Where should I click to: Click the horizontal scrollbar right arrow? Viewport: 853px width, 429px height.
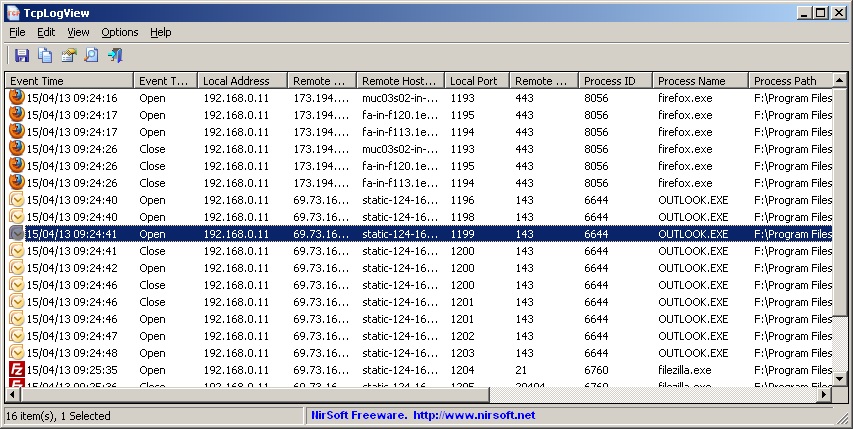pos(825,396)
